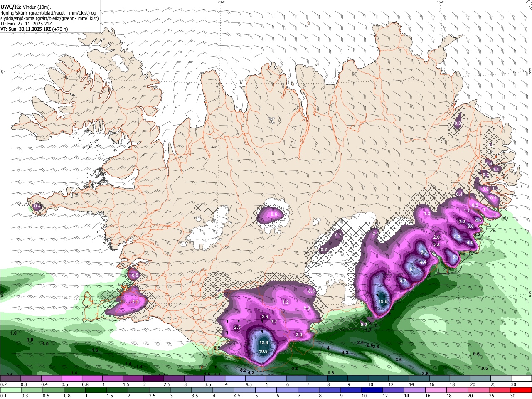This screenshot has width=532, height=399.
Task: Click the 5.2 snowfall value label
Action: pos(457,237)
